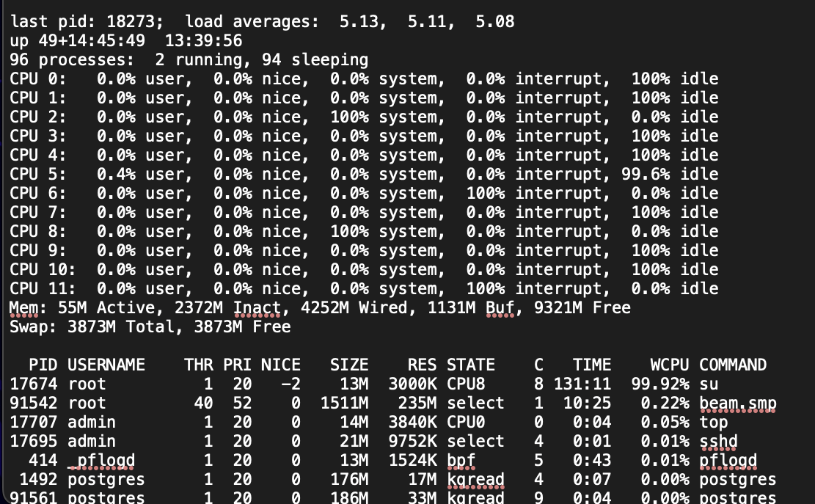Click the sshd process row

point(367,441)
